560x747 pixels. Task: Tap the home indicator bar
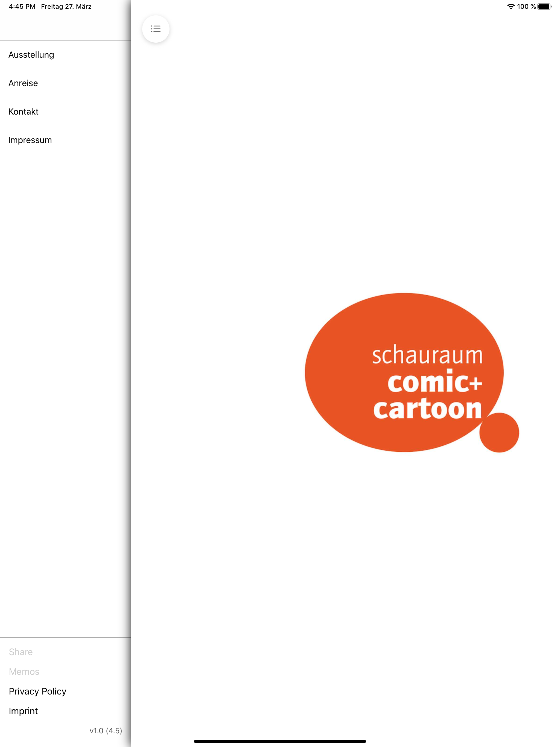click(280, 741)
